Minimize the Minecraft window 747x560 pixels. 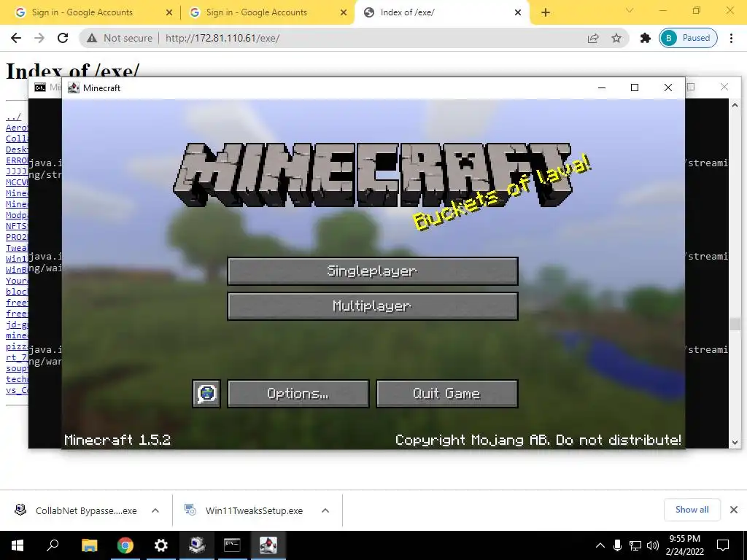point(602,87)
